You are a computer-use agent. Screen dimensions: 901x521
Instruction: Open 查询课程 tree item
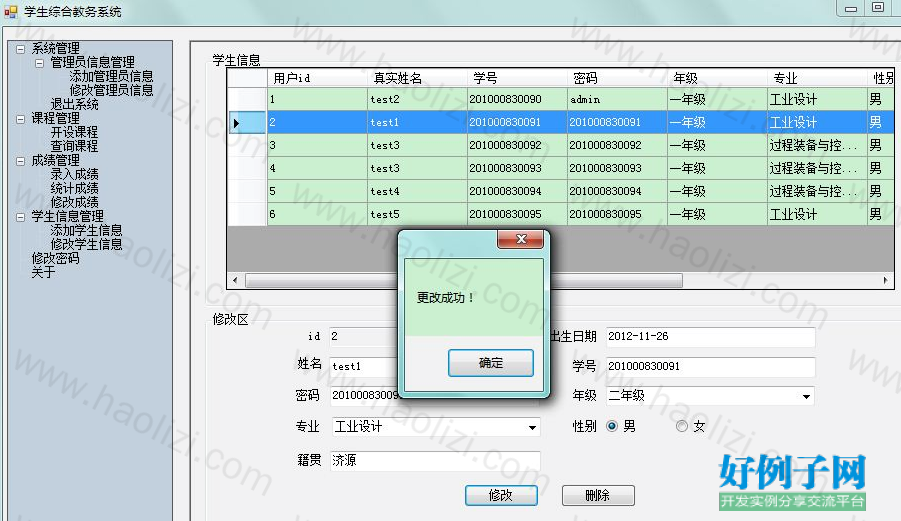click(75, 146)
